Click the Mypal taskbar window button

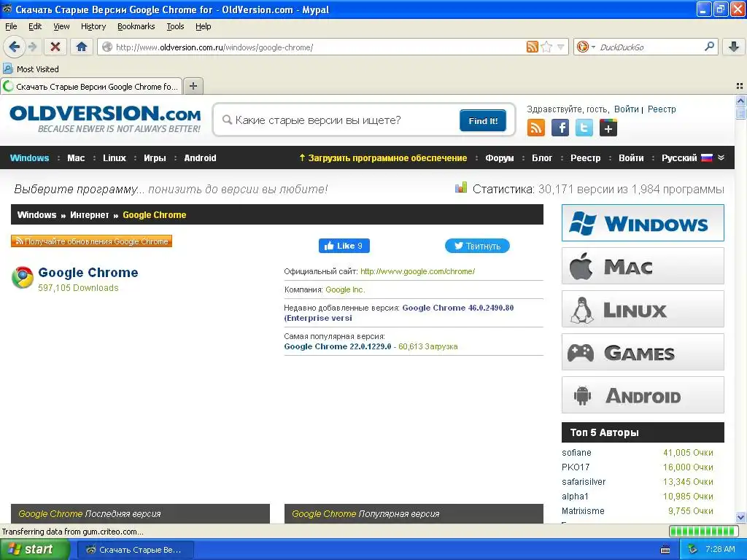click(135, 550)
